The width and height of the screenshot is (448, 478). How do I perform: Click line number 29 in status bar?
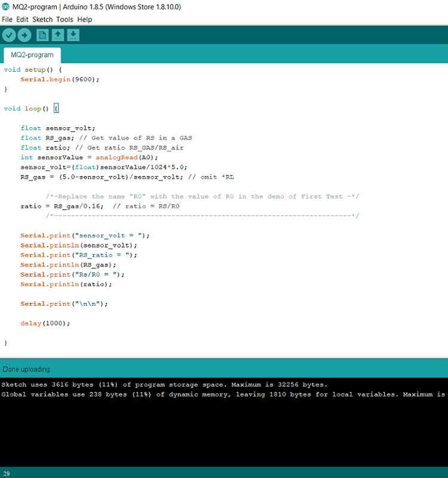(x=7, y=474)
